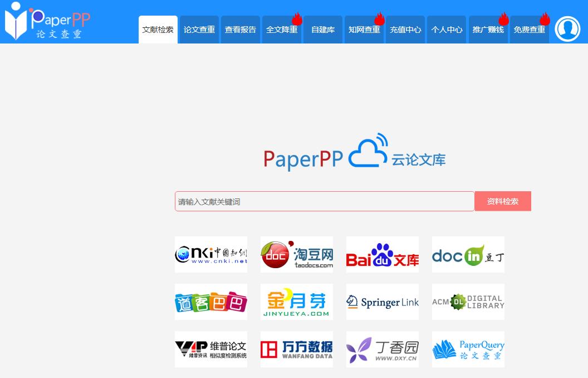This screenshot has height=378, width=588.
Task: Open the Baidu 文库 source logo
Action: click(382, 255)
